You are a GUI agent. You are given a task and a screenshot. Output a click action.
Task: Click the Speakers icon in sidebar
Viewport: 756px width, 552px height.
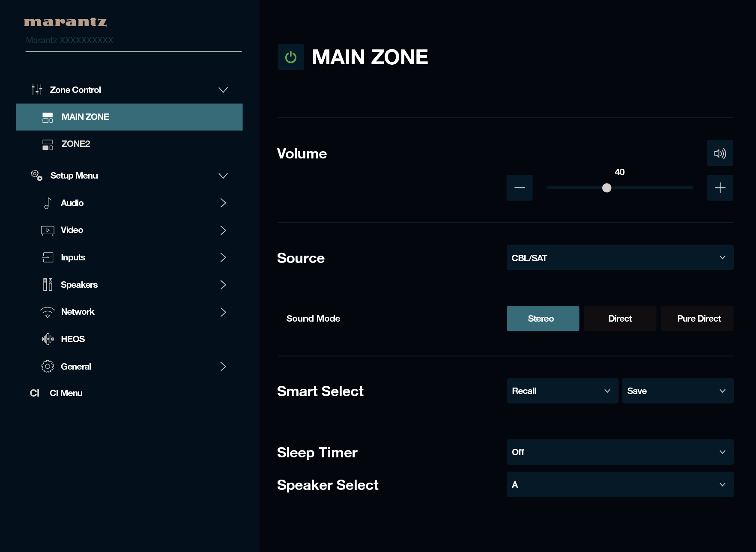pos(48,285)
